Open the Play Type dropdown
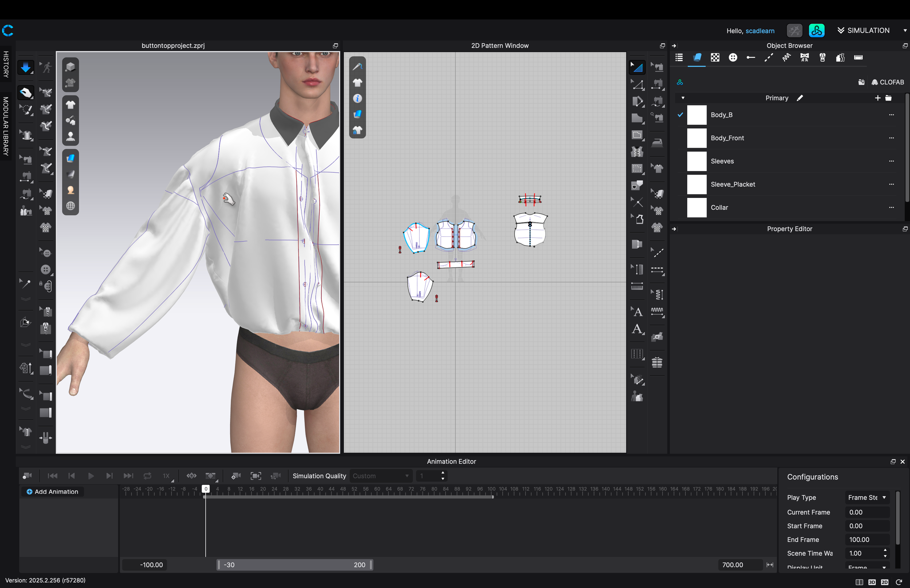This screenshot has width=910, height=588. (867, 497)
